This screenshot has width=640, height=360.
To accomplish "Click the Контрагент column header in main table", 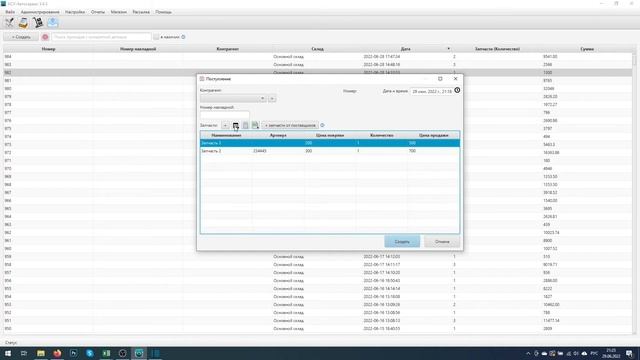I will pos(228,49).
